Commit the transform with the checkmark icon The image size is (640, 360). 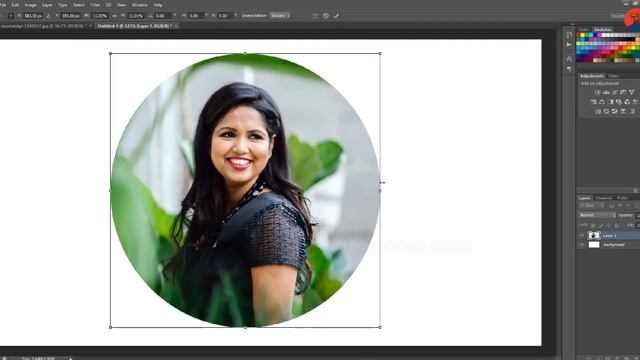(336, 16)
